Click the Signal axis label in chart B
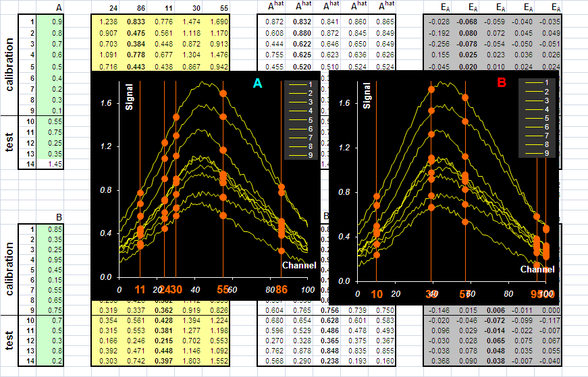 (x=367, y=96)
